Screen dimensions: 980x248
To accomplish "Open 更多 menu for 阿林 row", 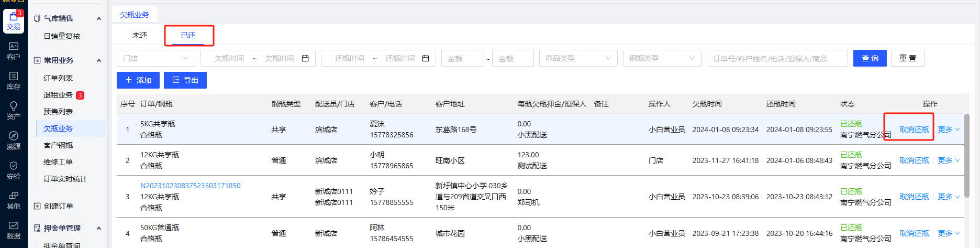I will pyautogui.click(x=949, y=233).
